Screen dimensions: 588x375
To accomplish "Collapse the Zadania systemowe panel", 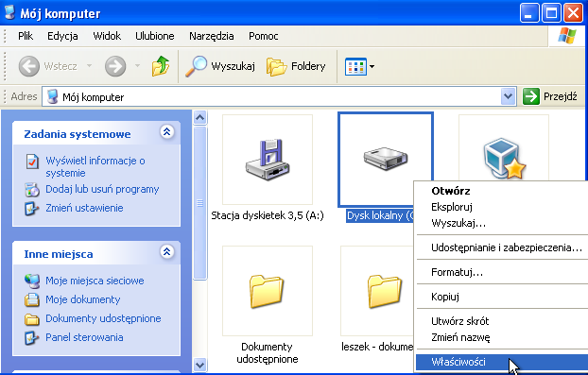I will (167, 132).
